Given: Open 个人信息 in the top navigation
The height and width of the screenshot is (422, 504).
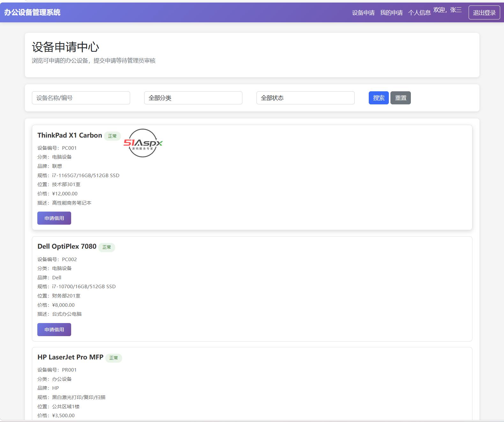Looking at the screenshot, I should tap(419, 13).
